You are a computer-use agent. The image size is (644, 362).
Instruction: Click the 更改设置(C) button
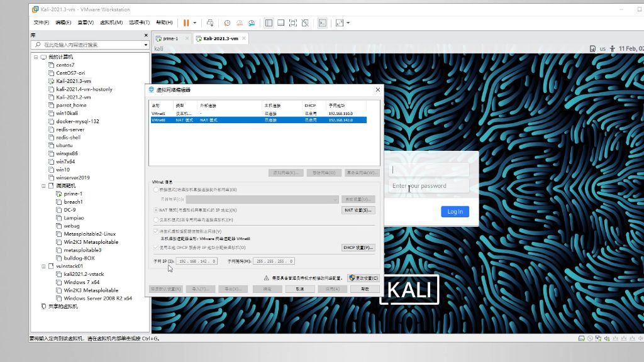tap(364, 278)
